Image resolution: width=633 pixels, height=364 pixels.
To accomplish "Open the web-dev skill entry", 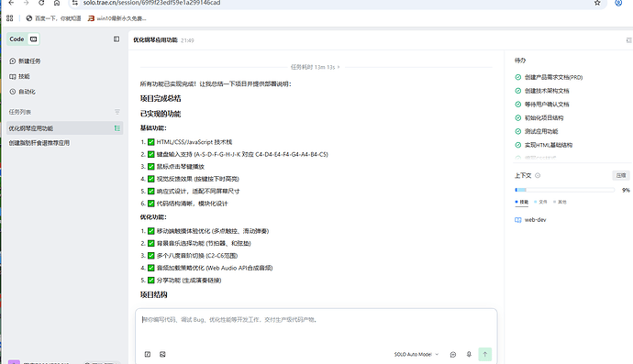I will (x=530, y=220).
